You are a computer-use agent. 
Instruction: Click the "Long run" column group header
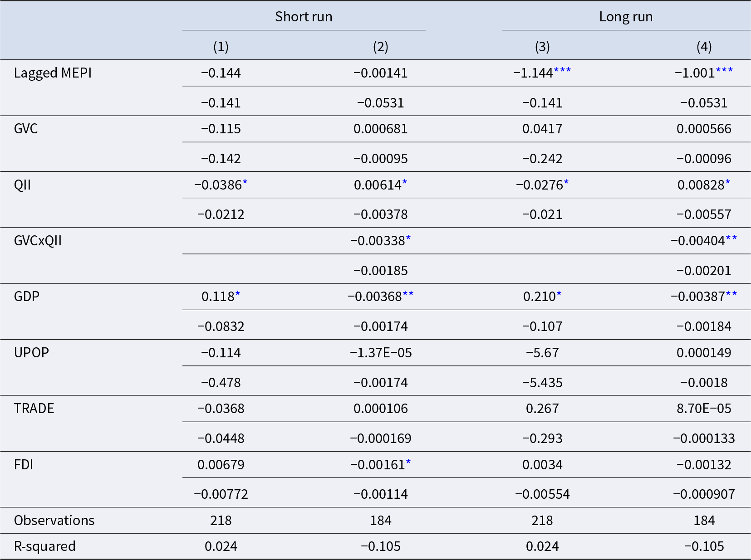pyautogui.click(x=626, y=17)
